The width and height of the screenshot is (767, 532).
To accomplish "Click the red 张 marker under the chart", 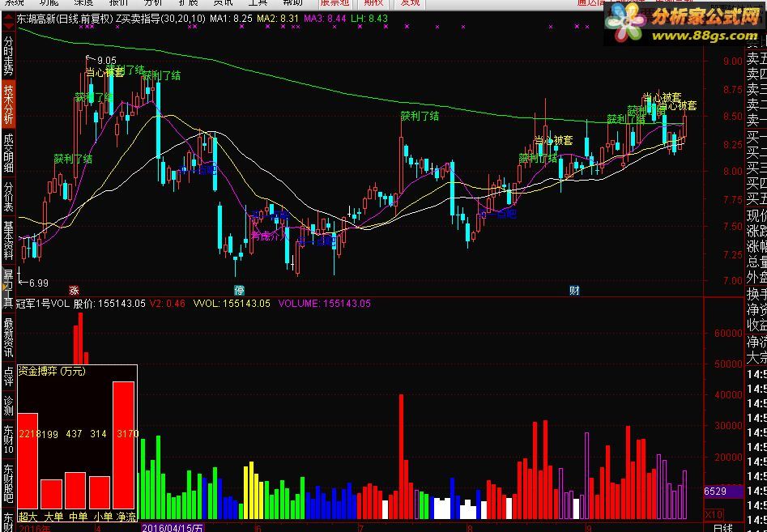I will (x=74, y=291).
